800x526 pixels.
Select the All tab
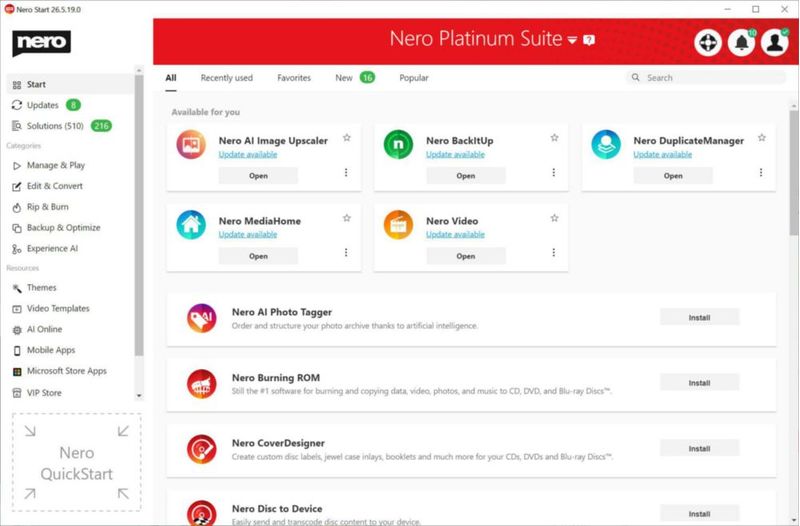click(171, 78)
